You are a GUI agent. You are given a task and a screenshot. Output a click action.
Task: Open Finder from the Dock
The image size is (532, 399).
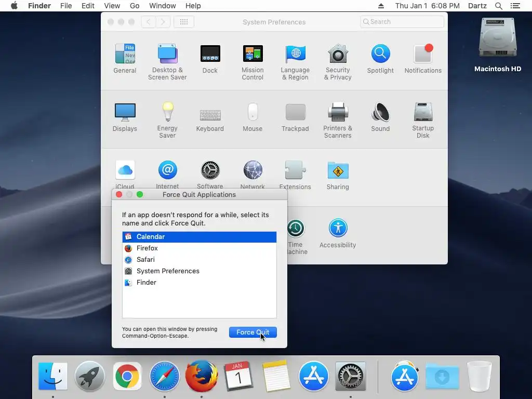(x=52, y=376)
